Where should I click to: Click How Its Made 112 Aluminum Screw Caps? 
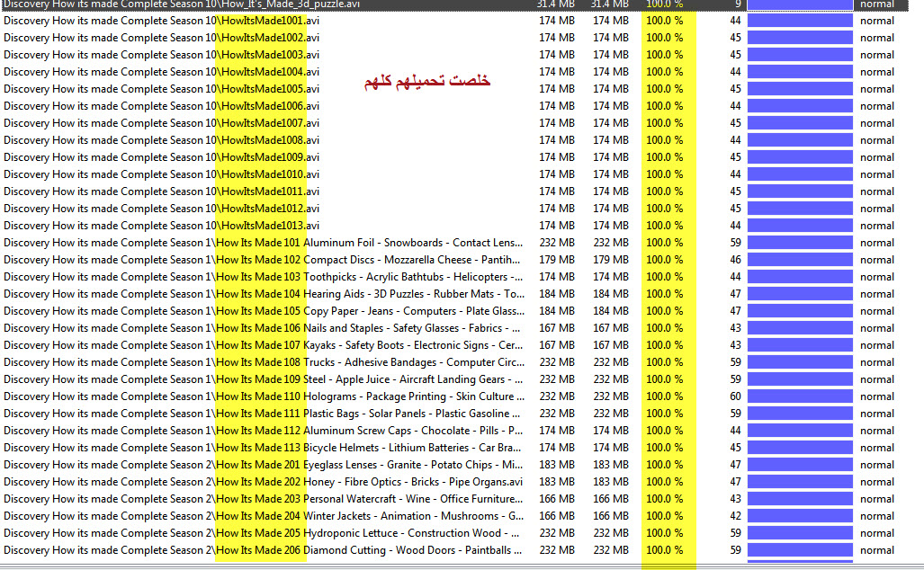264,431
